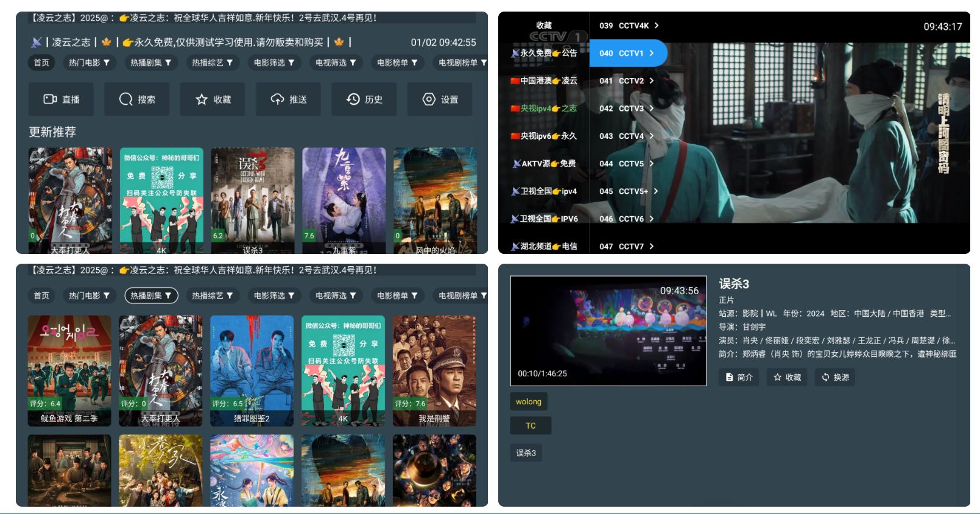Open 卫视全国 ipv4 channel group

[544, 191]
